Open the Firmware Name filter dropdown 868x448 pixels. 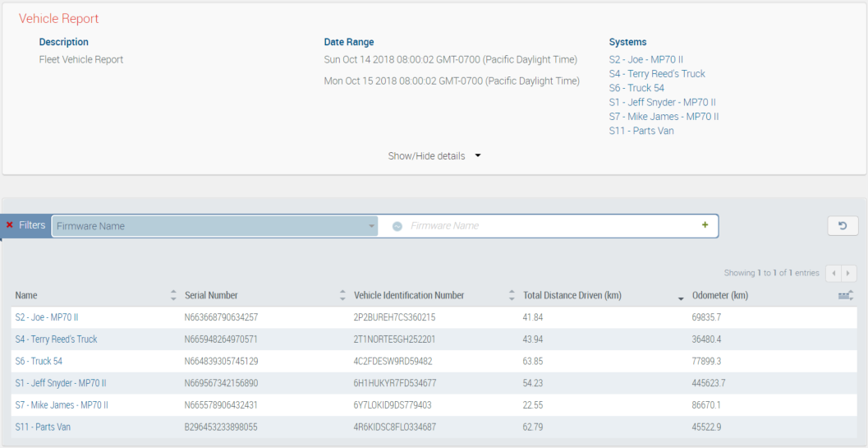coord(214,226)
